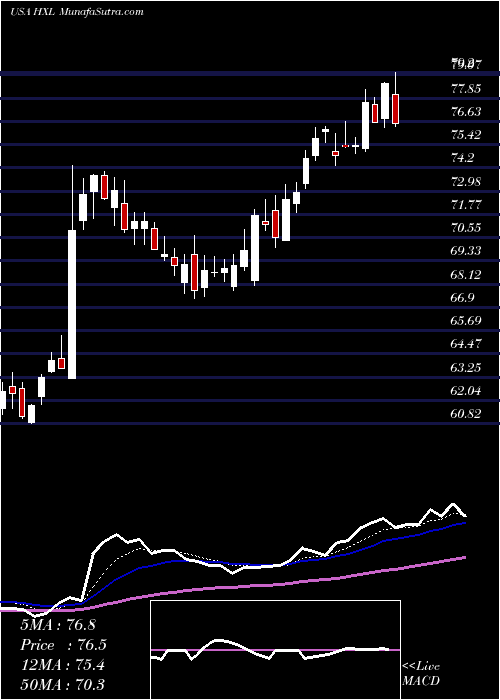Click the '5MA : 76.8' readout
Screen dimensions: 500x700
pos(58,625)
